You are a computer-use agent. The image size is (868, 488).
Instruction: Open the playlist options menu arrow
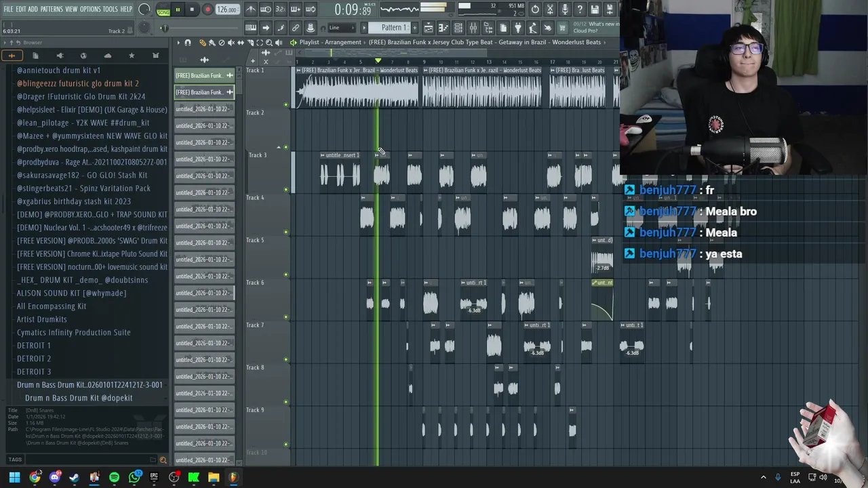[178, 43]
